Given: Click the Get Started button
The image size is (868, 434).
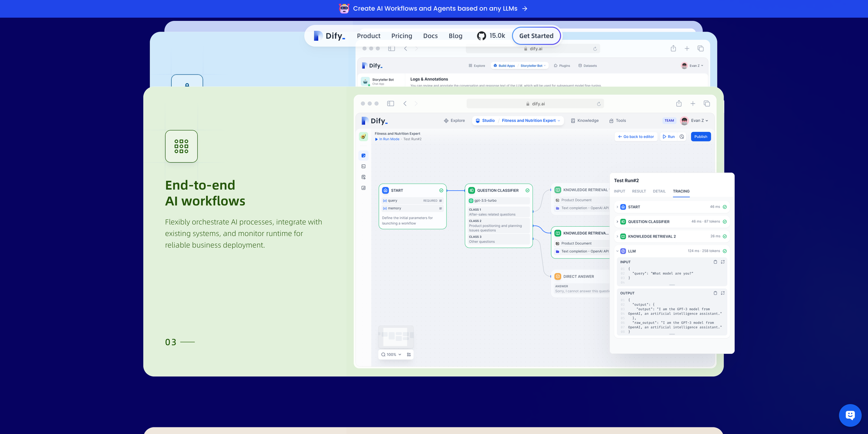Looking at the screenshot, I should pyautogui.click(x=536, y=36).
